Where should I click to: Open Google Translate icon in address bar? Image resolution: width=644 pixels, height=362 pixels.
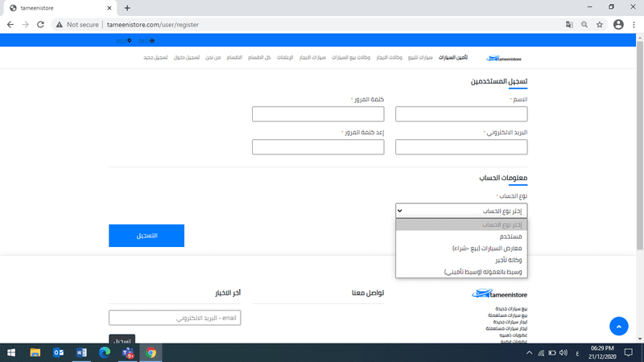(x=569, y=25)
